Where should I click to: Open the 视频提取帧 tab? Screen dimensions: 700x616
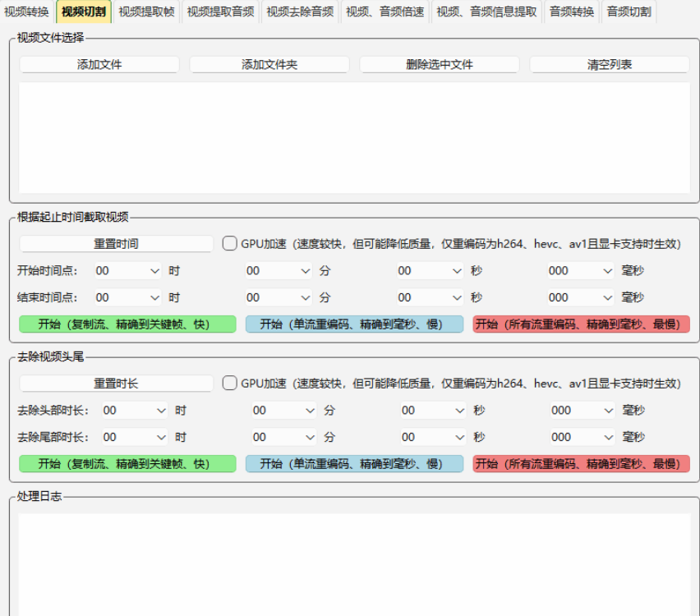click(x=146, y=11)
